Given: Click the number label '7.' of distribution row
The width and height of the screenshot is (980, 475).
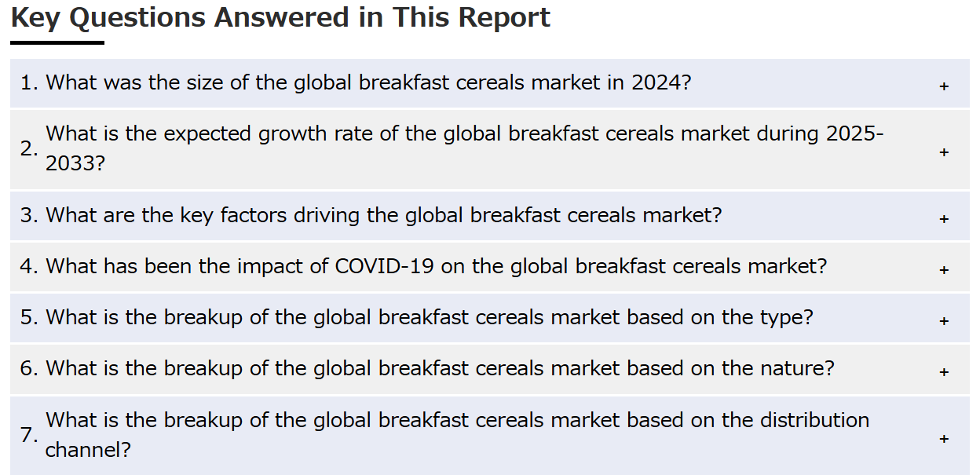Looking at the screenshot, I should point(29,435).
